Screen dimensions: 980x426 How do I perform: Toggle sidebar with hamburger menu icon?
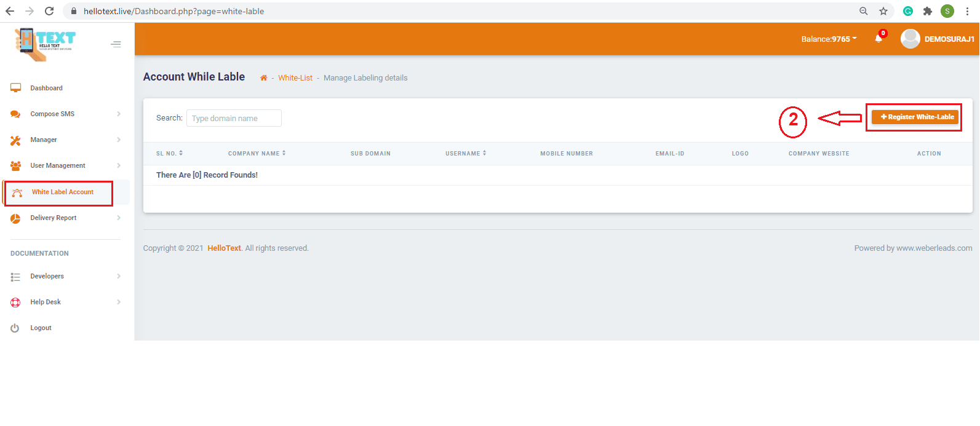click(116, 44)
